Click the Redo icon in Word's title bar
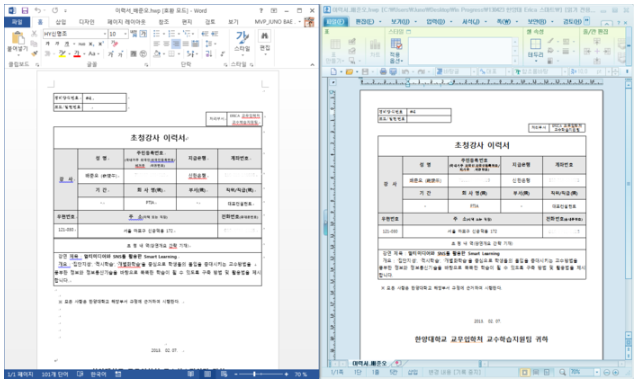The width and height of the screenshot is (637, 385). pyautogui.click(x=55, y=11)
